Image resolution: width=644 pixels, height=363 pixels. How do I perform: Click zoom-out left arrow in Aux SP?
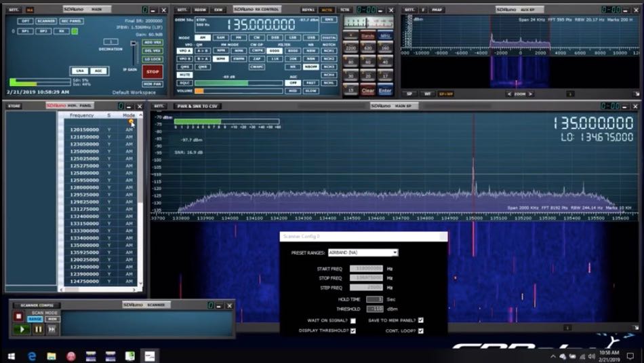pyautogui.click(x=509, y=94)
